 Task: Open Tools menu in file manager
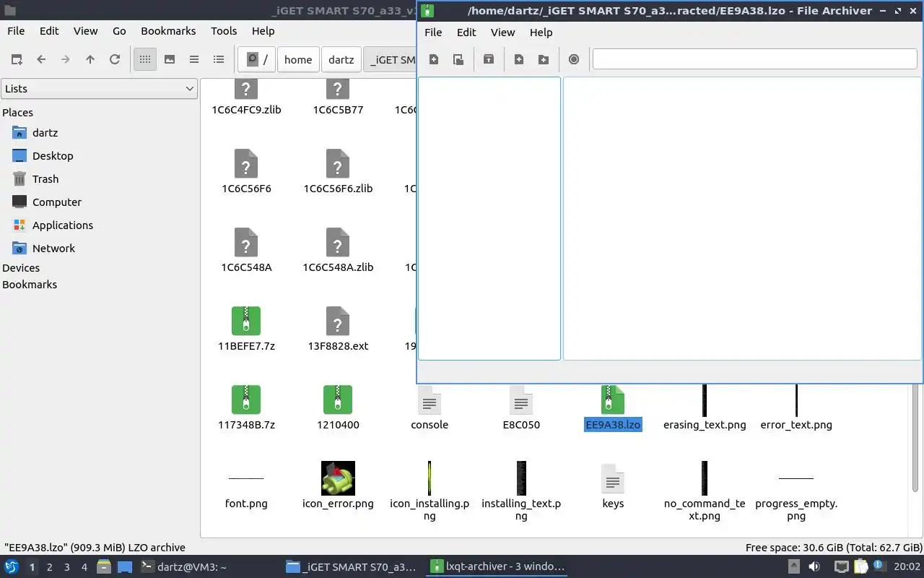pos(224,31)
